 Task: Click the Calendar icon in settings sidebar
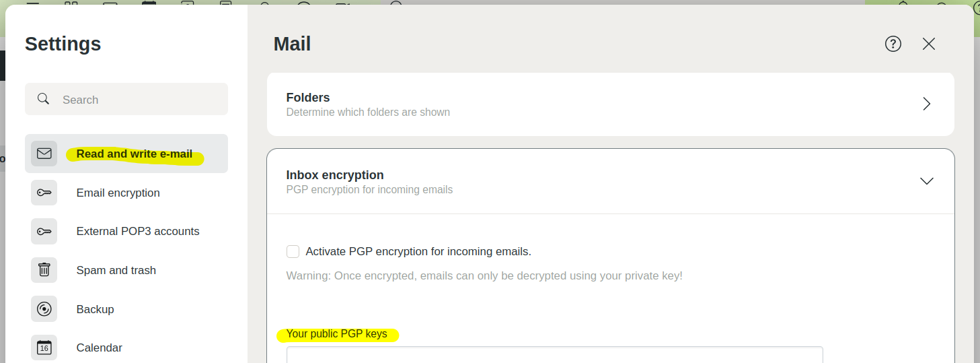(x=44, y=348)
